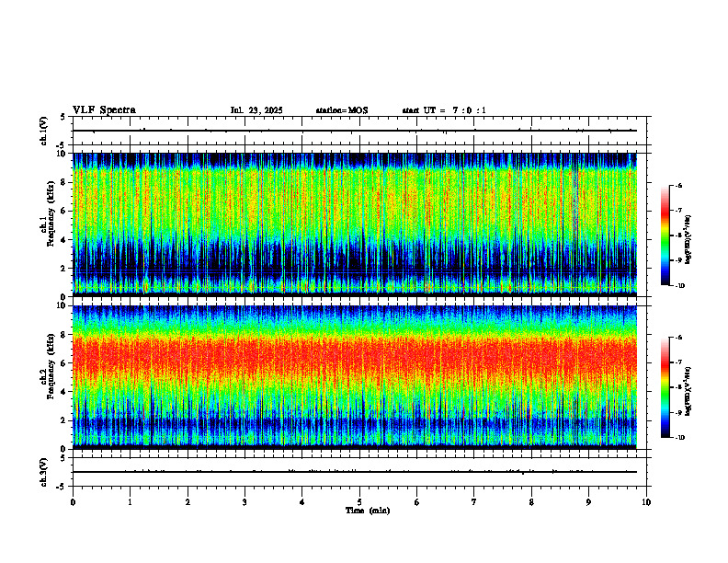Click the ch.2 spectrogram color scale bar
The image size is (728, 563).
(x=665, y=387)
